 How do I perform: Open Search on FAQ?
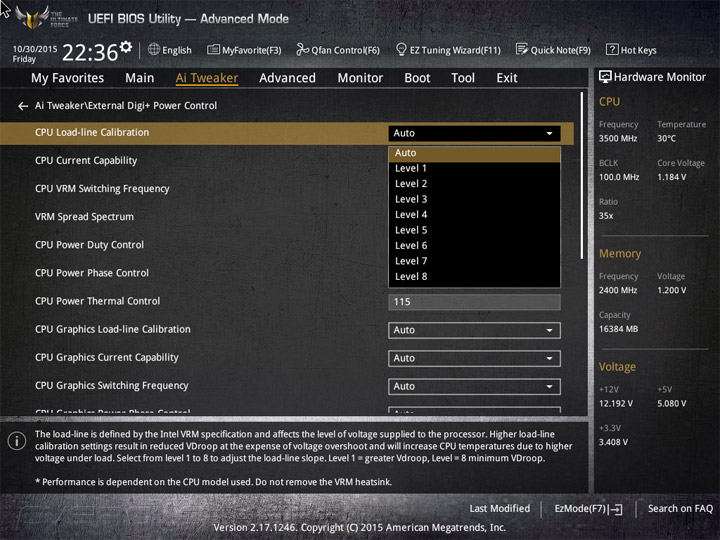click(680, 509)
